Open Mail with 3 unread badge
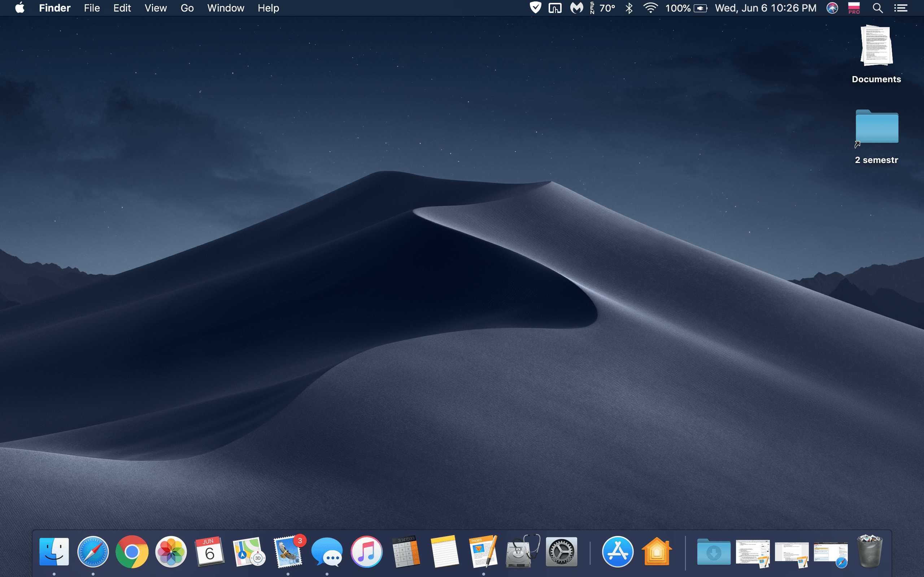Screen dimensions: 924x577 (288, 552)
